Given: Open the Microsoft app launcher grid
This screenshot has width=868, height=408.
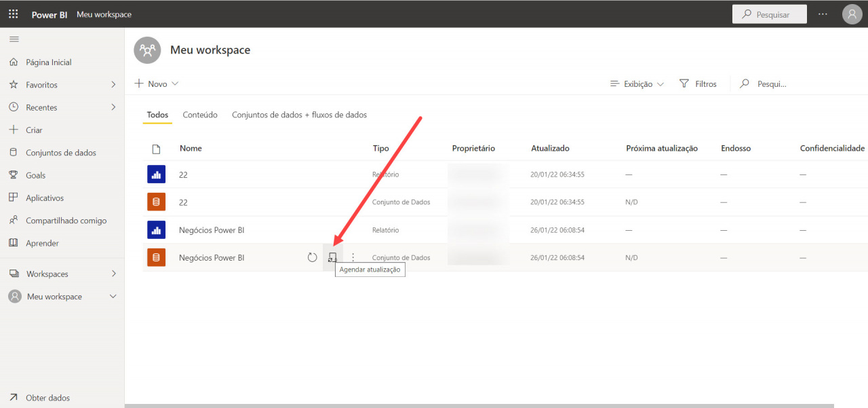Looking at the screenshot, I should tap(13, 13).
